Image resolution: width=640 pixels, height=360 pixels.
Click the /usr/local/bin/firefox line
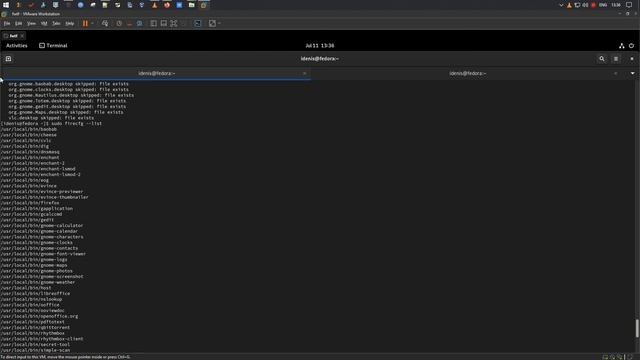30,203
